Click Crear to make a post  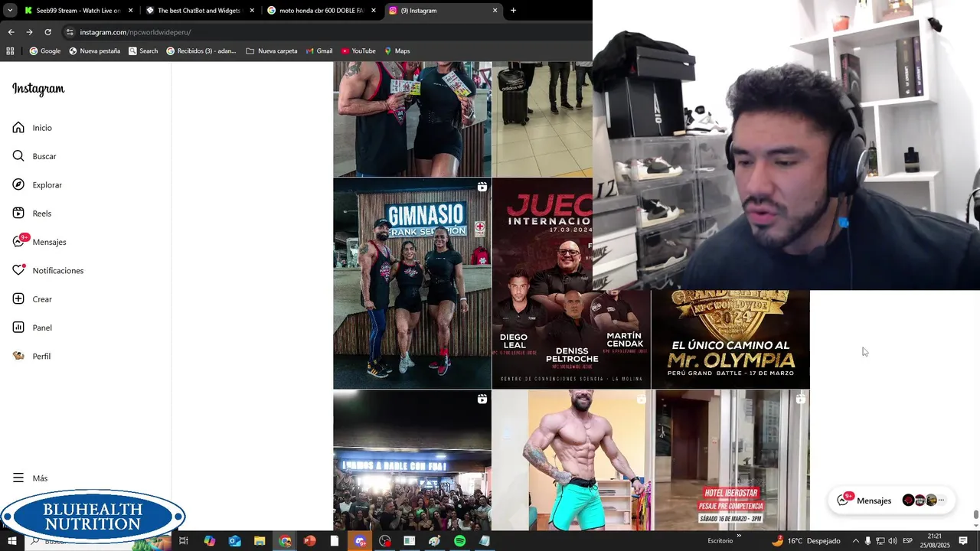click(32, 299)
